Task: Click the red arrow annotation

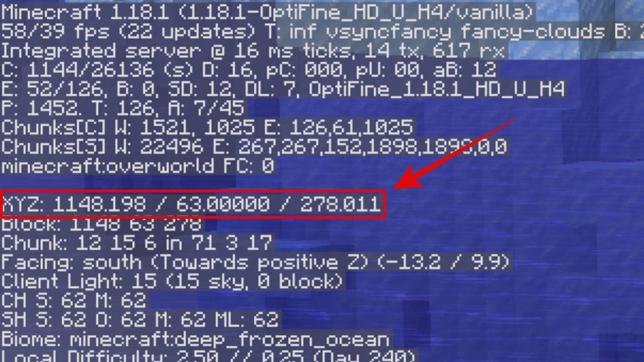Action: 453,155
